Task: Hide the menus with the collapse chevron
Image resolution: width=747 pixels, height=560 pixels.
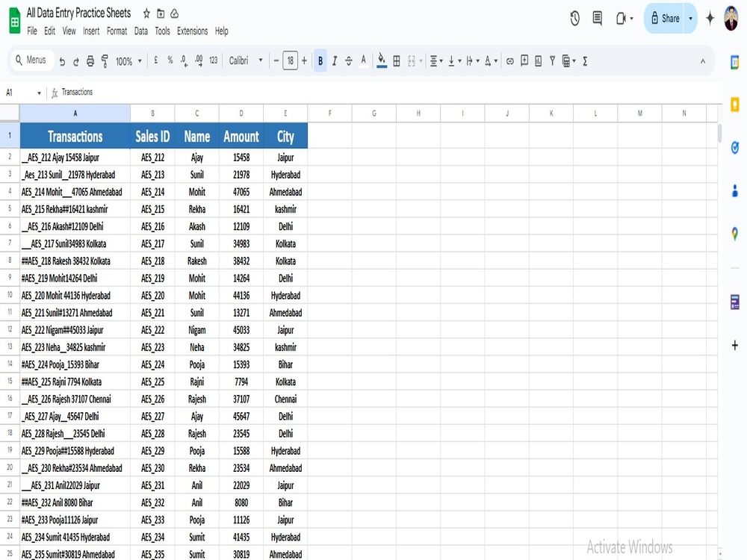Action: (x=703, y=61)
